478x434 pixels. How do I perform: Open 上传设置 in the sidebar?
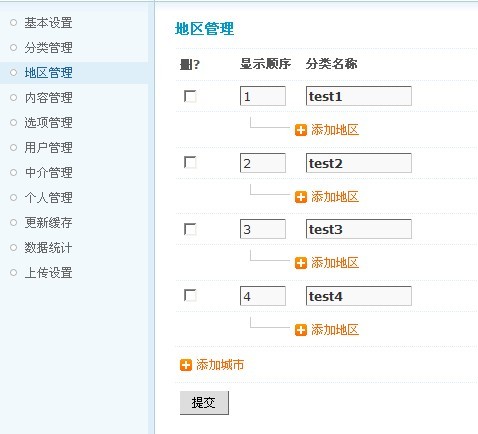(48, 273)
